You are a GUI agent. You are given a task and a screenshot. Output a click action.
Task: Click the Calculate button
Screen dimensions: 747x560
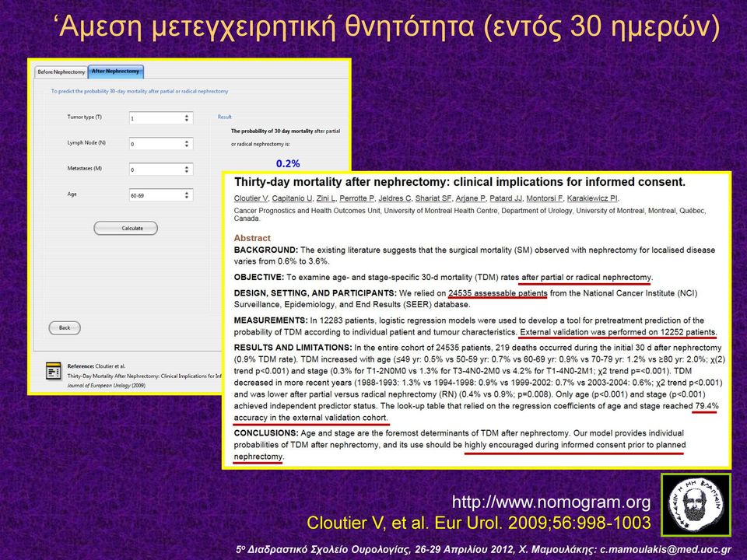pyautogui.click(x=126, y=228)
